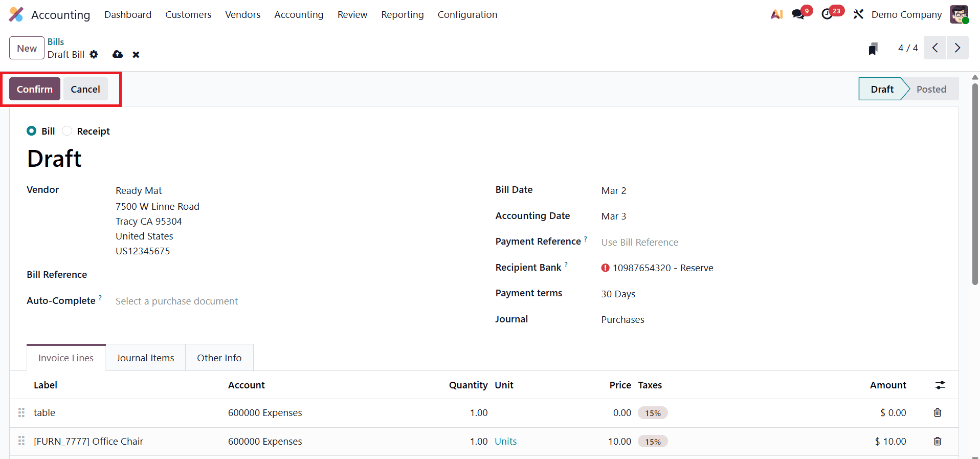Viewport: 980px width, 459px height.
Task: Switch to the Journal Items tab
Action: (145, 358)
